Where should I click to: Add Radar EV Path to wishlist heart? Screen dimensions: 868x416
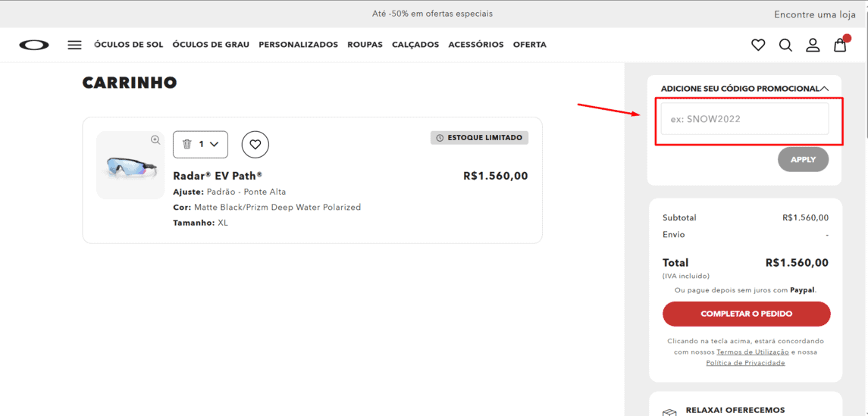click(x=255, y=145)
